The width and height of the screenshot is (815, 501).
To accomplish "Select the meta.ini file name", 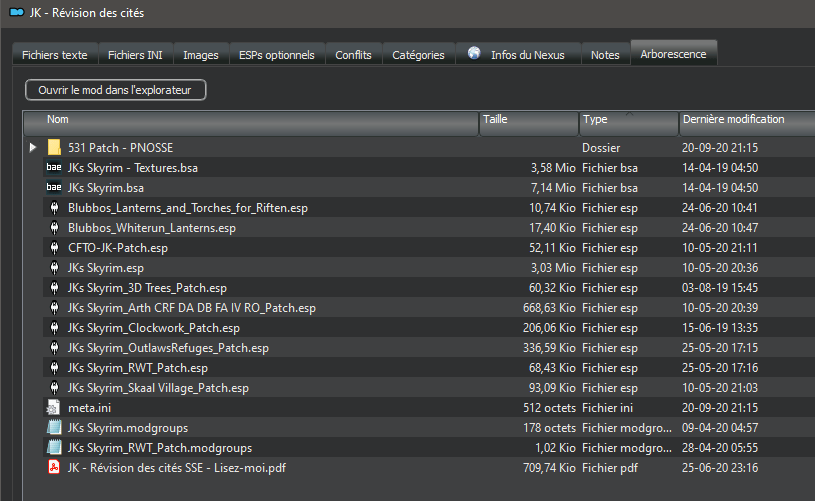I will pos(89,408).
